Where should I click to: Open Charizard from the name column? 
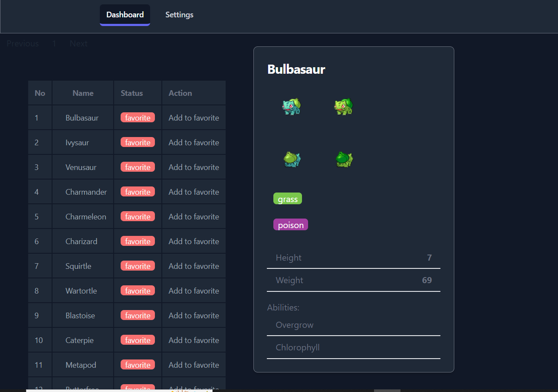point(81,241)
